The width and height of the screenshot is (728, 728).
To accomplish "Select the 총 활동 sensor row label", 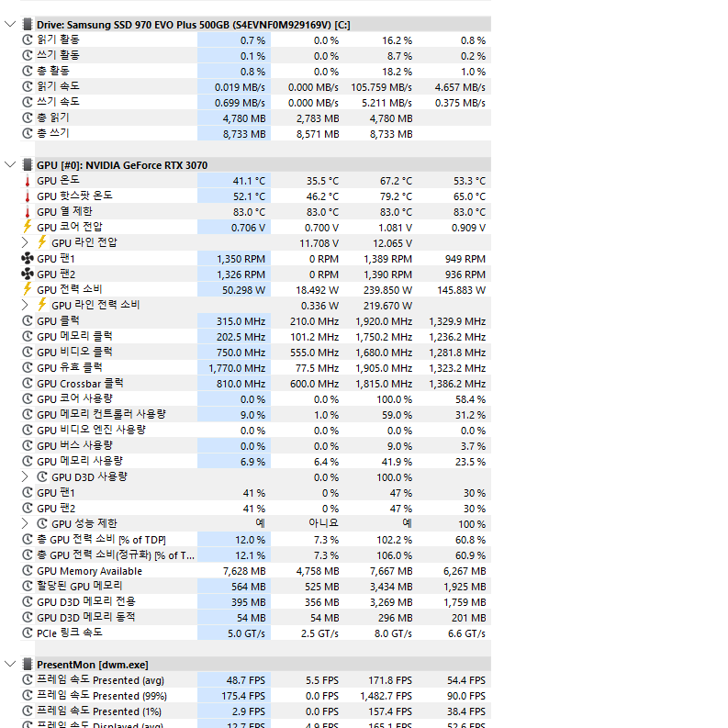I will pos(53,71).
